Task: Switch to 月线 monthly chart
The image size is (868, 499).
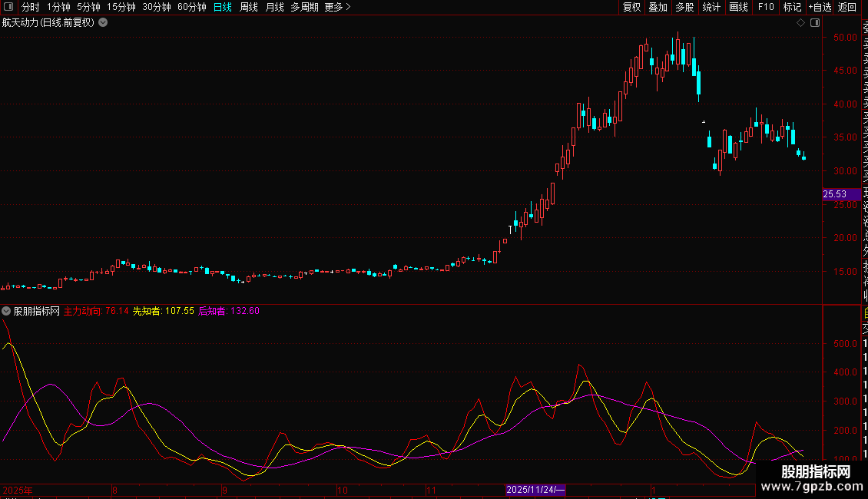Action: tap(274, 7)
